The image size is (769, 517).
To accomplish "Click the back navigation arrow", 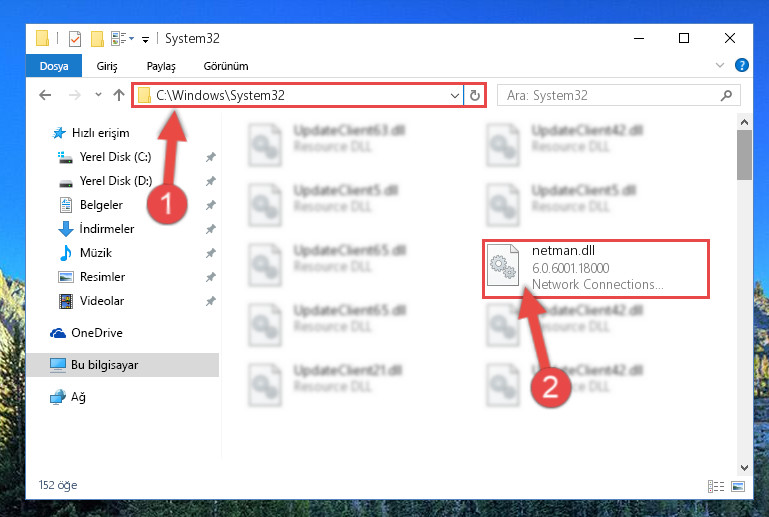I will click(x=45, y=95).
